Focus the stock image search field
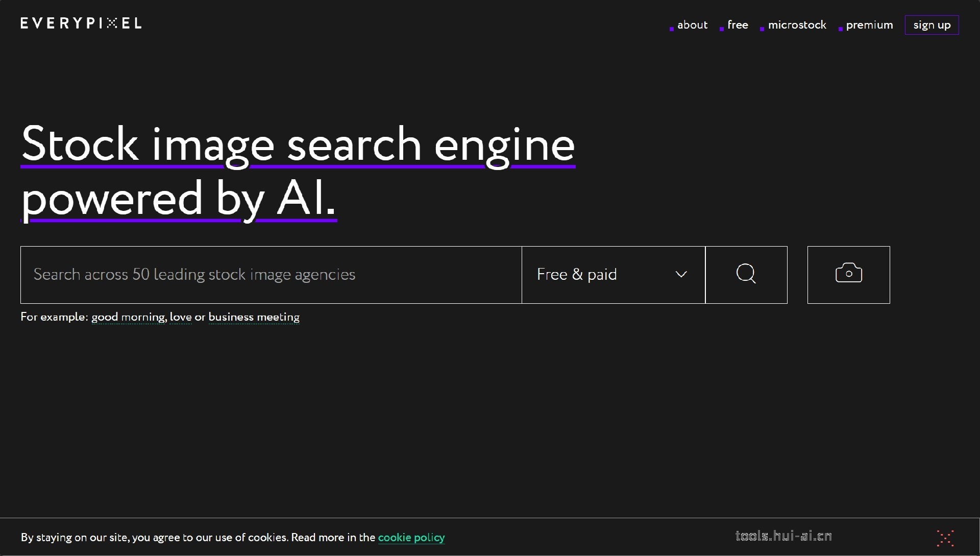 tap(271, 275)
